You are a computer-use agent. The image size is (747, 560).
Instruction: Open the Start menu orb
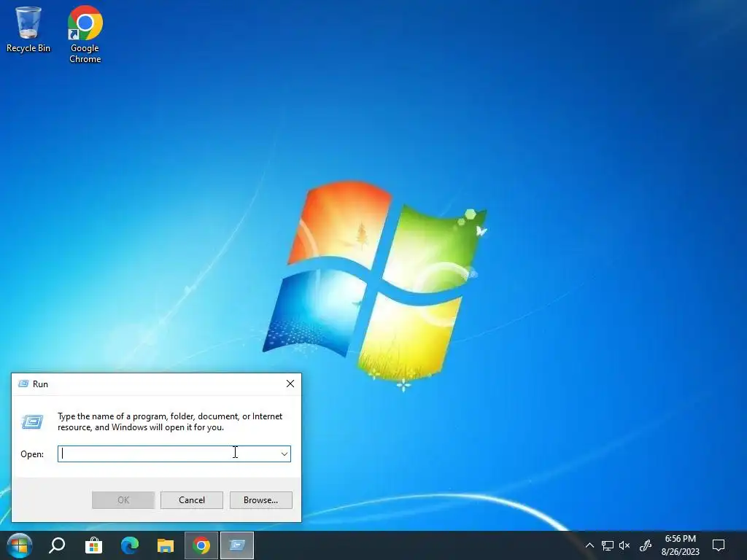coord(20,545)
